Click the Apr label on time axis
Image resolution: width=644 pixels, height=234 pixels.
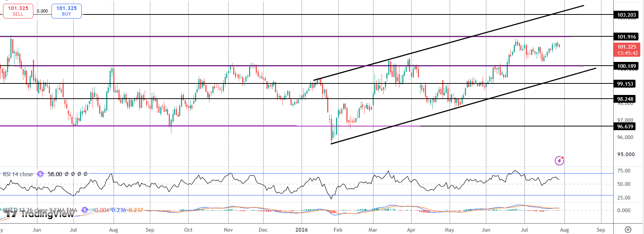(411, 230)
